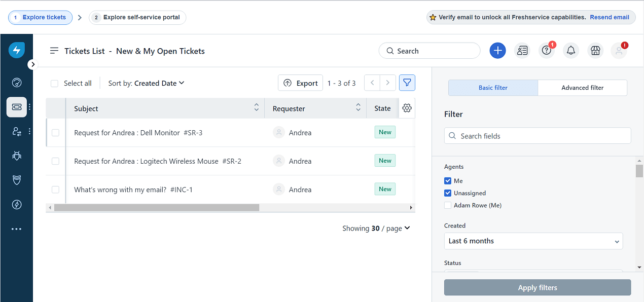Click the Freshservice lightning logo
The image size is (644, 302).
17,50
